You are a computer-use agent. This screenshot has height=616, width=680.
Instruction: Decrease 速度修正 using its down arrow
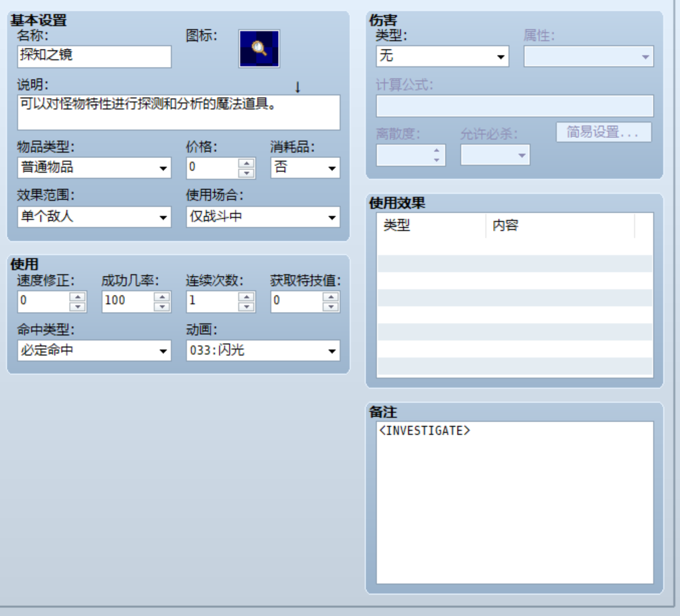click(x=78, y=307)
